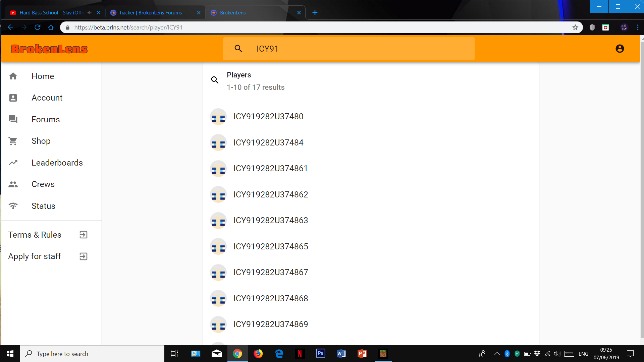Click the external link icon beside Terms & Rules
644x362 pixels.
coord(84,235)
